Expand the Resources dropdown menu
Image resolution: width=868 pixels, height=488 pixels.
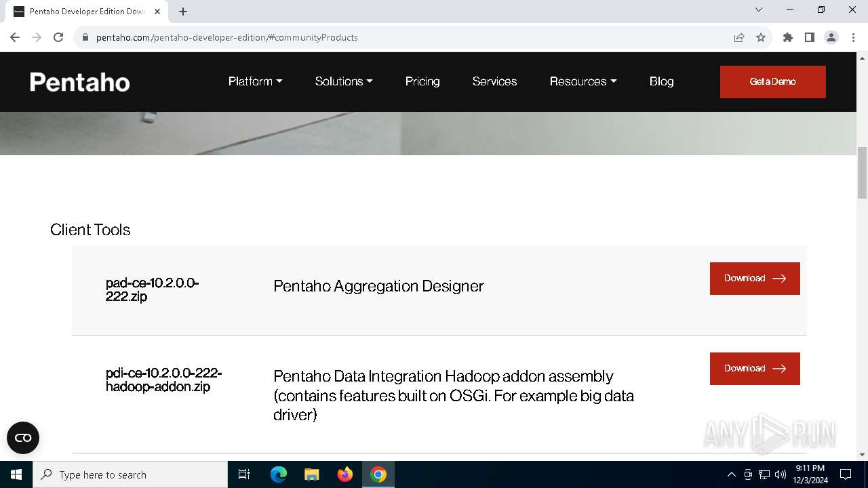point(583,81)
